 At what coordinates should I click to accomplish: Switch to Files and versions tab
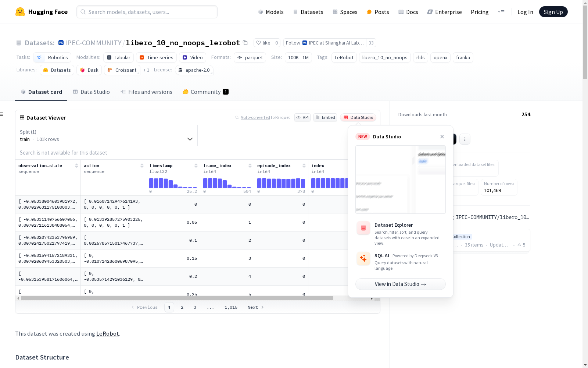point(146,92)
